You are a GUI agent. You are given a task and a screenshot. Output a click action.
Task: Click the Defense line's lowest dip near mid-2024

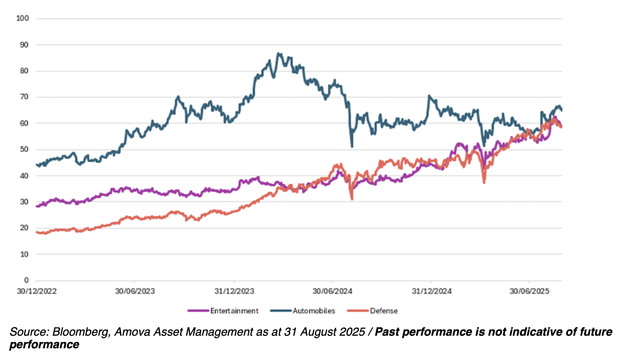point(352,199)
